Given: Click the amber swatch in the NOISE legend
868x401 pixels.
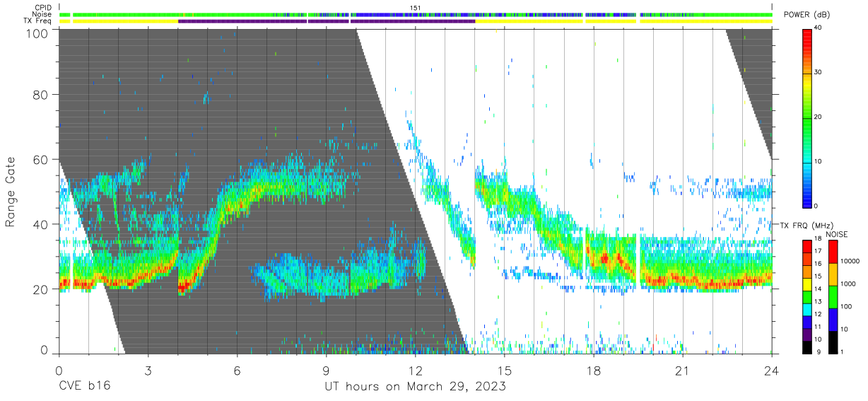Looking at the screenshot, I should (833, 274).
